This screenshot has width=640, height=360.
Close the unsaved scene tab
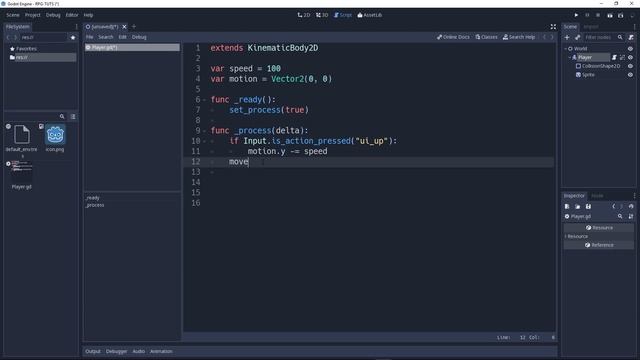pos(124,27)
